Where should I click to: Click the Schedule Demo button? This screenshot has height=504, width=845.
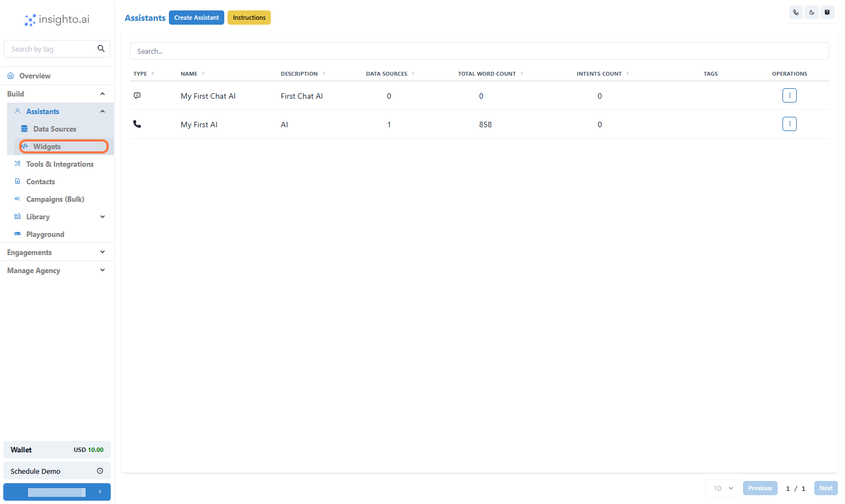click(x=57, y=471)
